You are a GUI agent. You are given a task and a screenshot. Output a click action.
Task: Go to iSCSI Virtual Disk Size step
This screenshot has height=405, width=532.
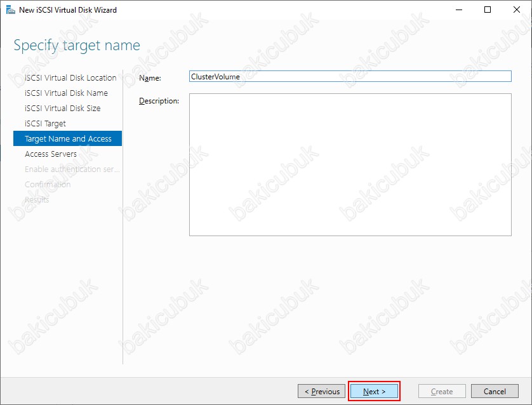63,108
